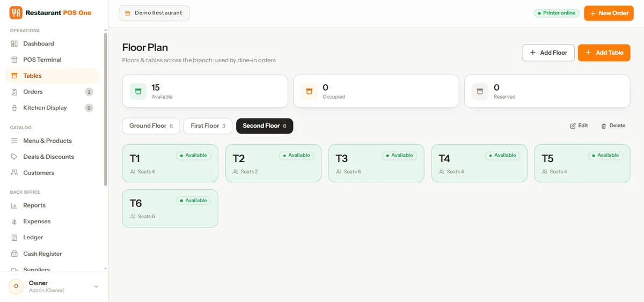This screenshot has height=302, width=644.
Task: Click the Deals & Discounts tag icon
Action: click(x=14, y=157)
